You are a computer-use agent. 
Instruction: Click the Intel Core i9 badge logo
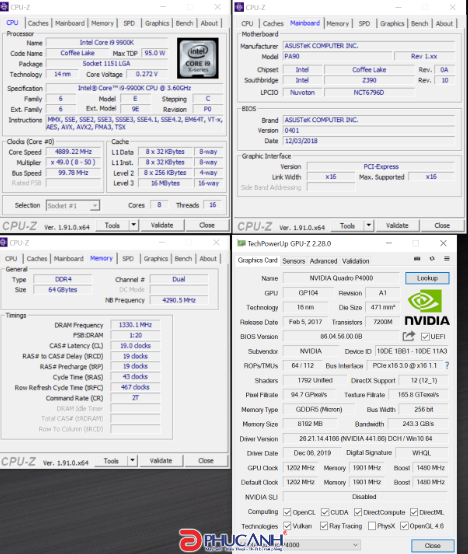coord(198,58)
